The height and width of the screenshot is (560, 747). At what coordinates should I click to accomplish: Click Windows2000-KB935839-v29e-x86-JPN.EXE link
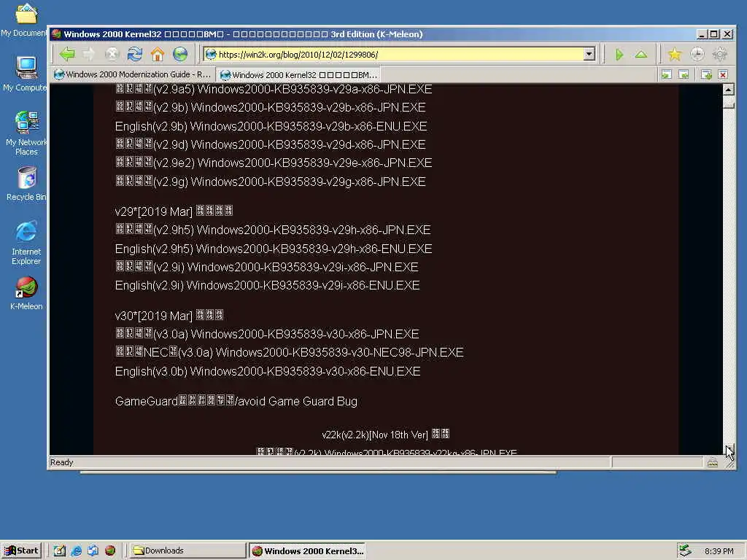(x=315, y=163)
